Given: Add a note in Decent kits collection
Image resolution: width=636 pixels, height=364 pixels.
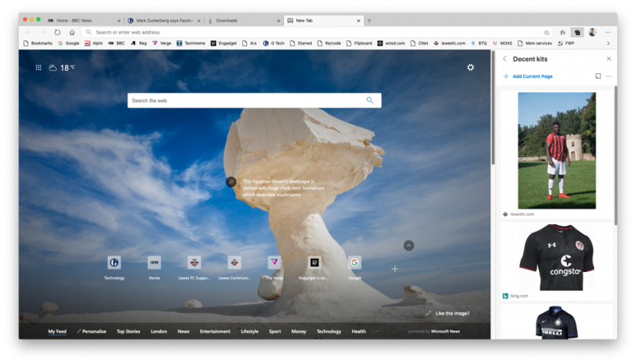Looking at the screenshot, I should coord(598,77).
